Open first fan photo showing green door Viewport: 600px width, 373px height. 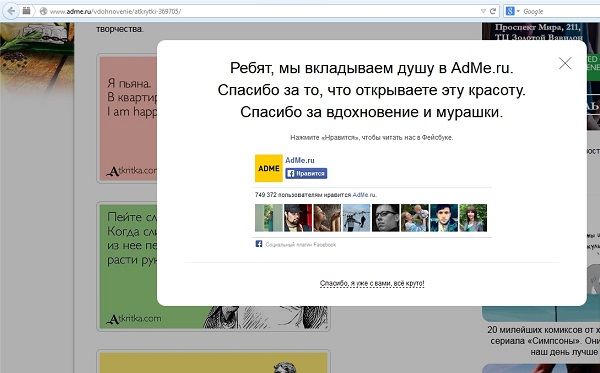pos(269,218)
